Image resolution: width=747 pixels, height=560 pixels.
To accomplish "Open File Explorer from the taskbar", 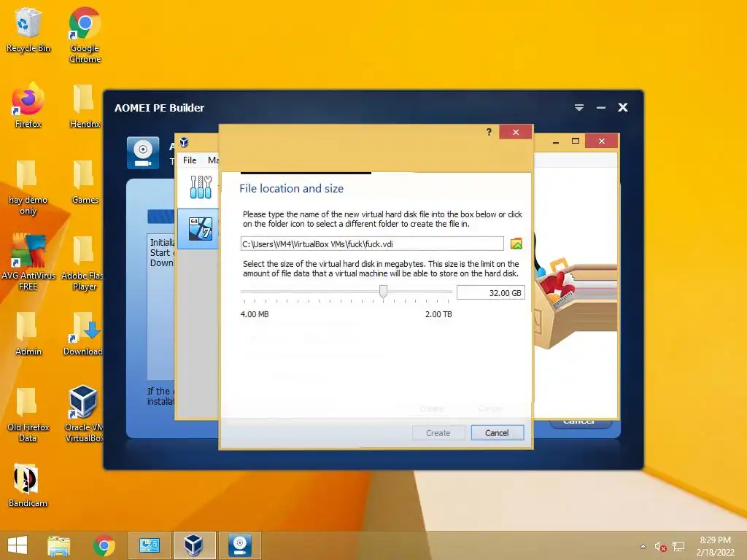I will tap(59, 545).
